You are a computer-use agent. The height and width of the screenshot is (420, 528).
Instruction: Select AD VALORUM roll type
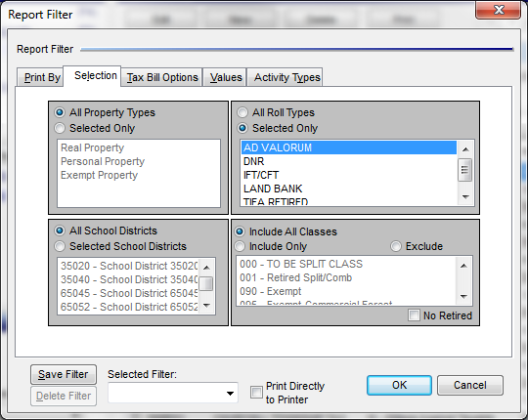tap(349, 147)
